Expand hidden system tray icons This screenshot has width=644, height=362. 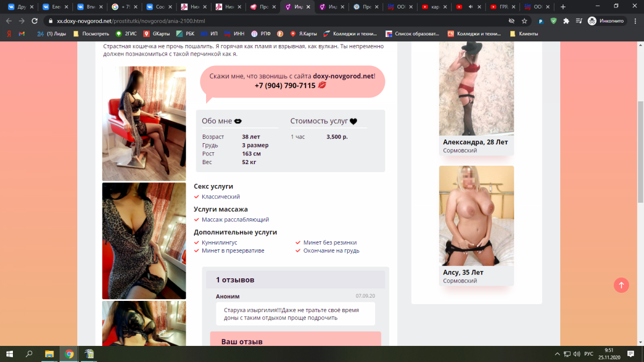pos(557,354)
